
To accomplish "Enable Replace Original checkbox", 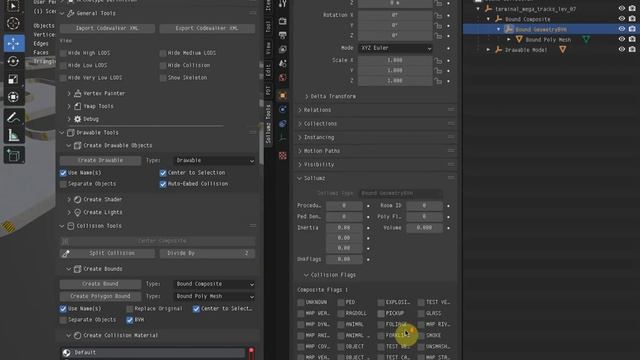I will [x=130, y=309].
